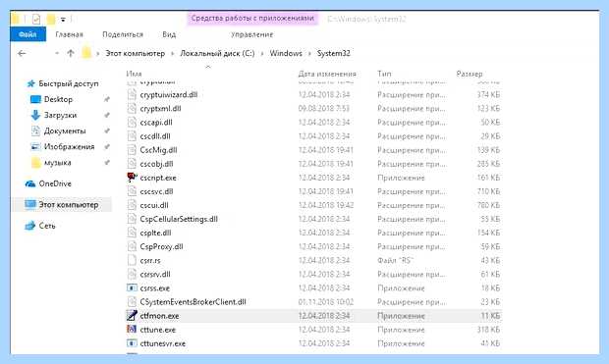Screen dimensions: 609x364
Task: Select the cscript.exe file icon
Action: 132,178
